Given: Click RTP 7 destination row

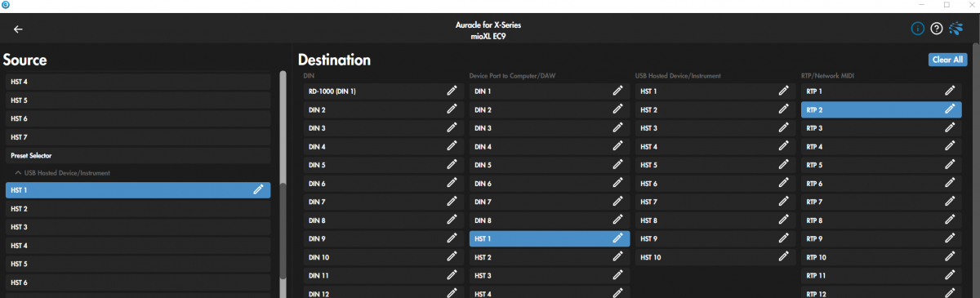Looking at the screenshot, I should point(881,202).
